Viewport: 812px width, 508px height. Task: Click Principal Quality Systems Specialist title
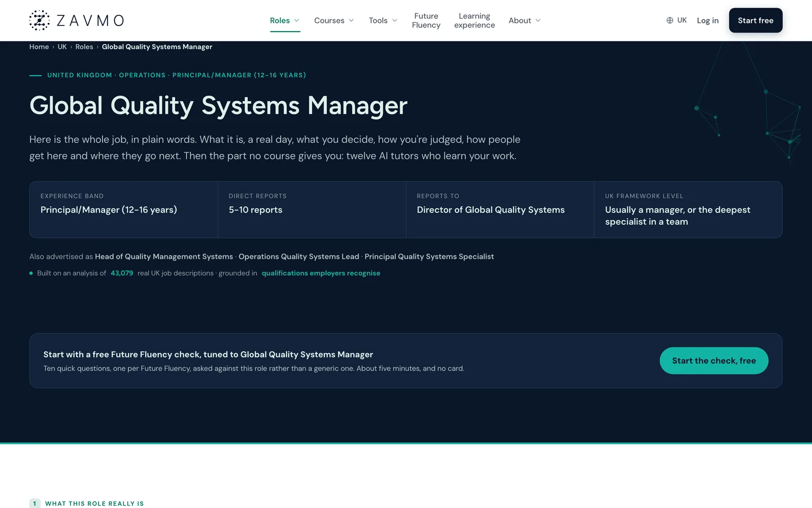pyautogui.click(x=429, y=257)
